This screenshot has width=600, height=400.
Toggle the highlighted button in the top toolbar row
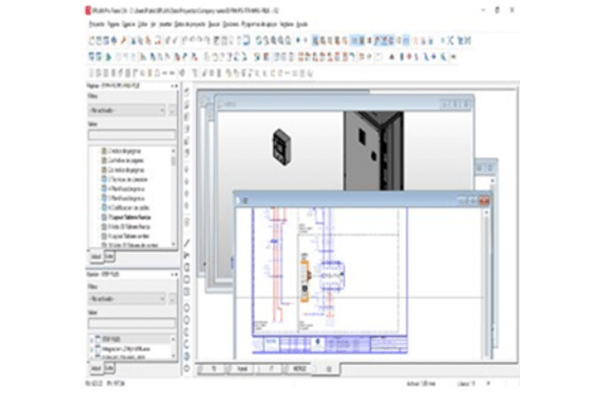pyautogui.click(x=317, y=41)
